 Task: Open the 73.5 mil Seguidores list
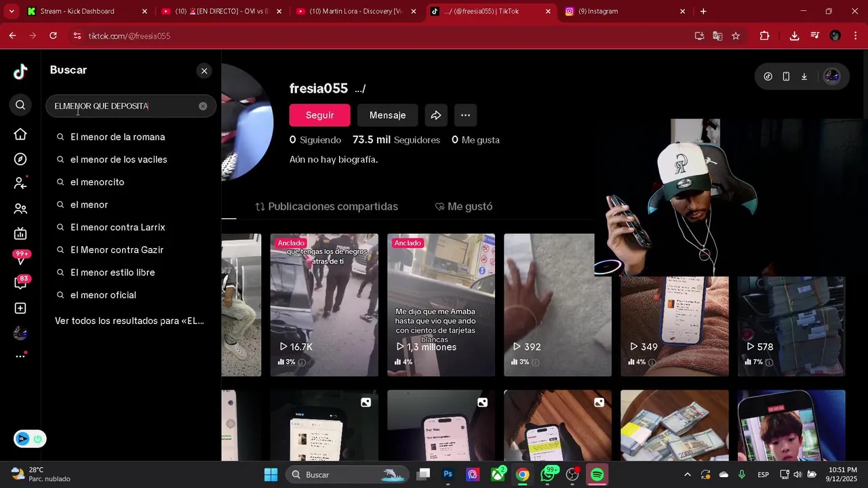coord(396,140)
